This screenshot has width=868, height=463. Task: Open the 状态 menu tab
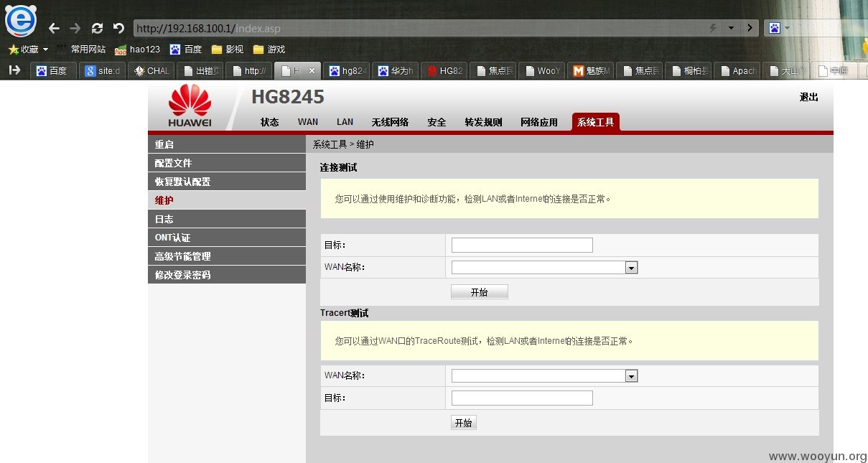(270, 122)
